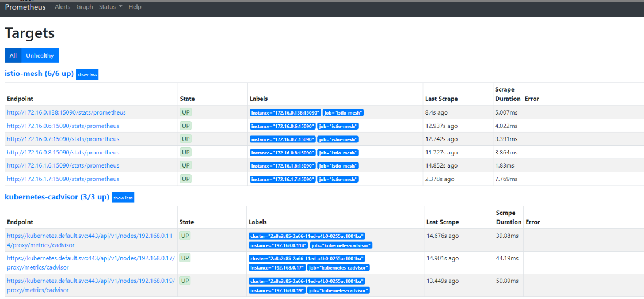Click label instance="172.16.0.138:15090"

[285, 113]
